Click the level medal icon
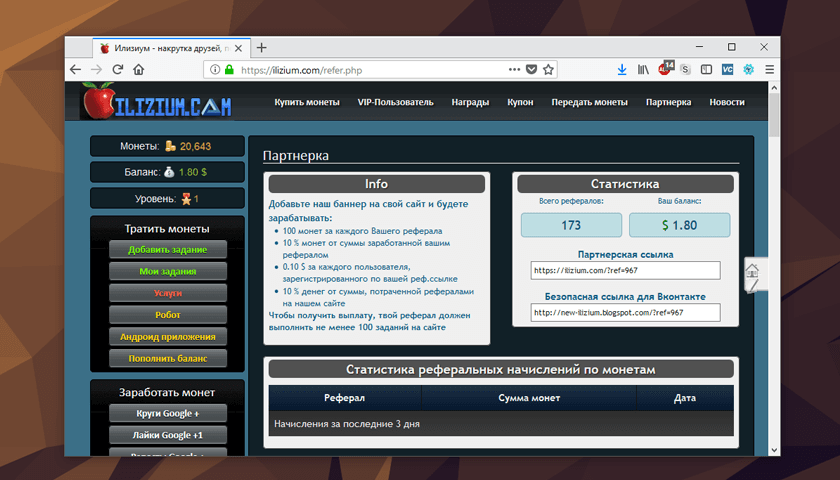The image size is (840, 480). pyautogui.click(x=186, y=199)
